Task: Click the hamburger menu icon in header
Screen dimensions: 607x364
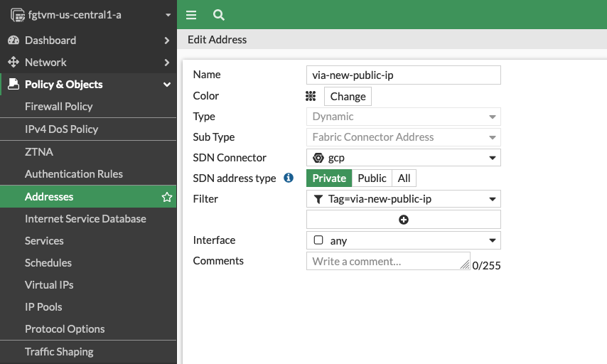Action: tap(191, 15)
